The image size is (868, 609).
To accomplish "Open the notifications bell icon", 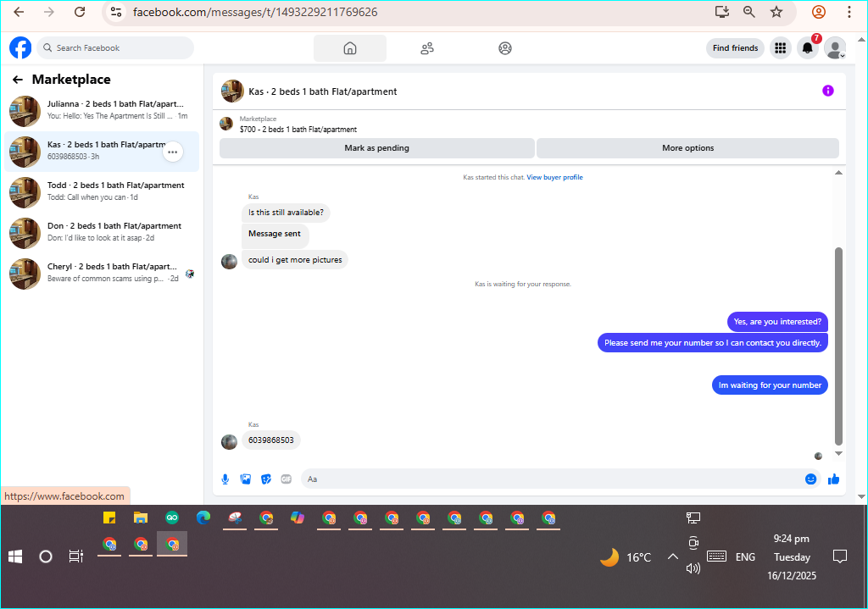I will point(808,48).
